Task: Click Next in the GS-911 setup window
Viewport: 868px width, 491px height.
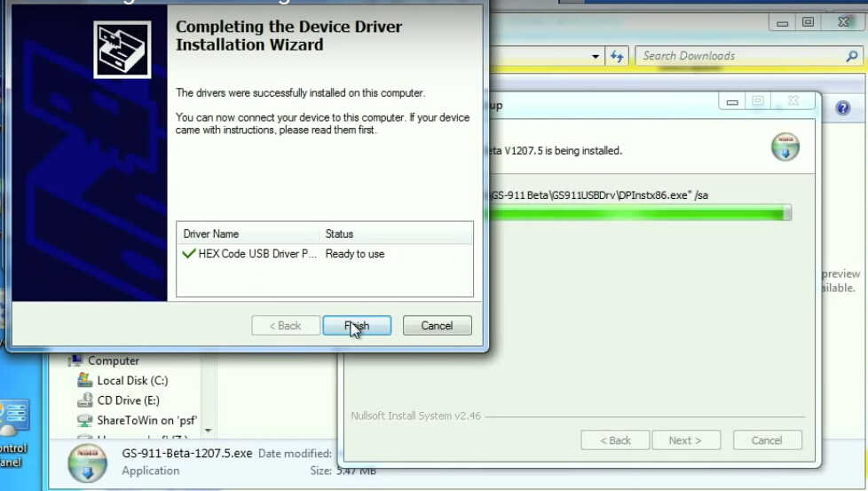Action: (686, 440)
